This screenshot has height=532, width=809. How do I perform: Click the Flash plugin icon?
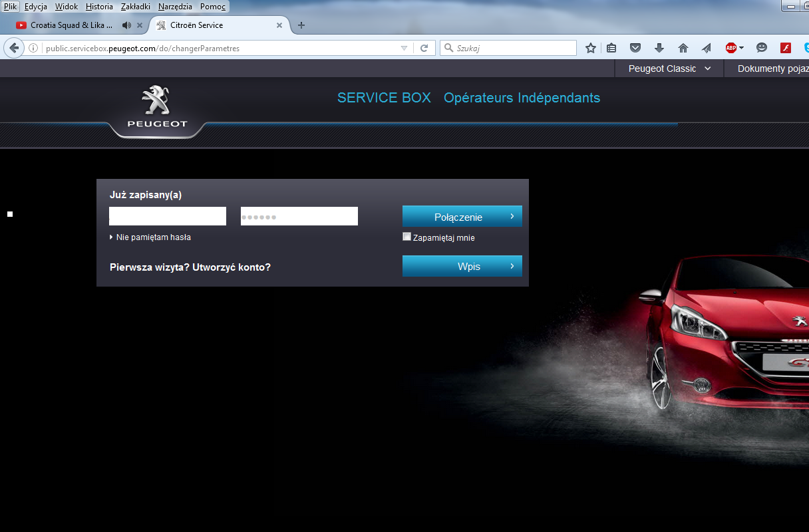(x=785, y=48)
